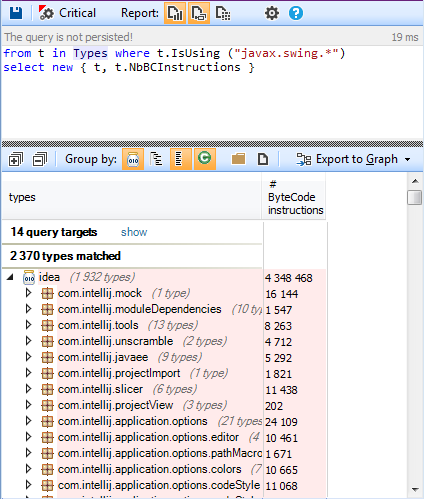
Task: Click the 16 144 bytecode value
Action: tap(282, 294)
